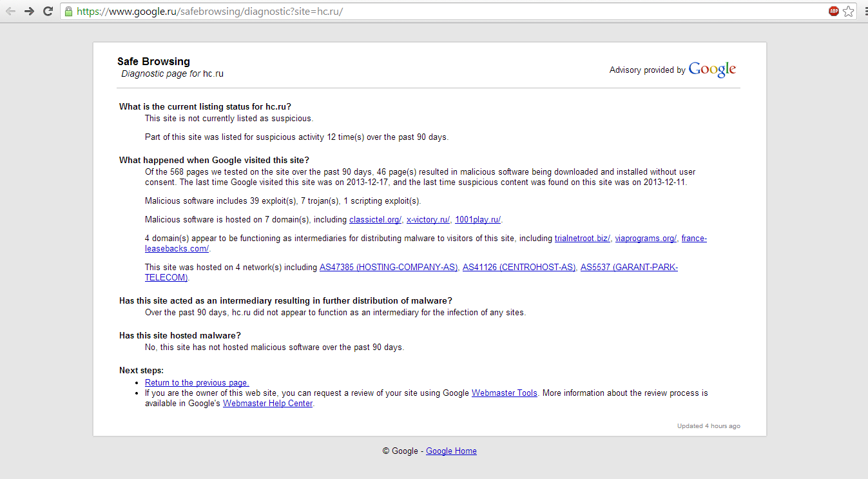Click 'This site is not currently listed as suspicious' text
The image size is (868, 479).
[x=229, y=119]
